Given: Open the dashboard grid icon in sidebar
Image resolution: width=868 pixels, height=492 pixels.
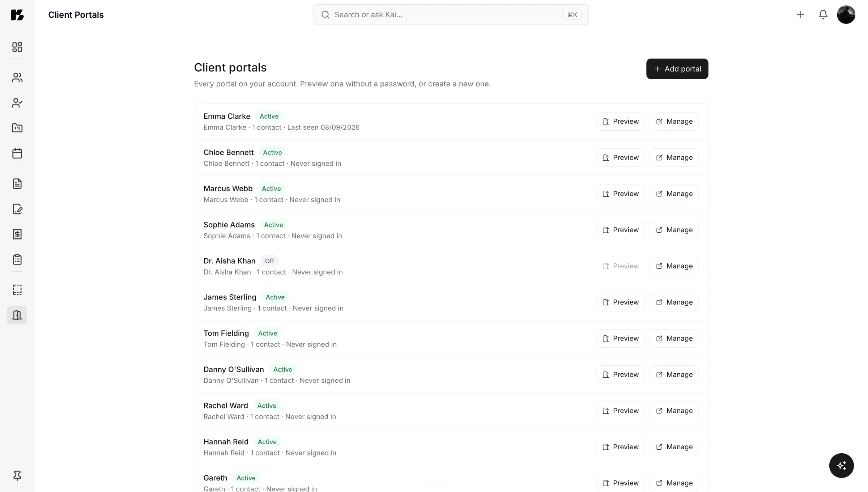Looking at the screenshot, I should click(17, 47).
